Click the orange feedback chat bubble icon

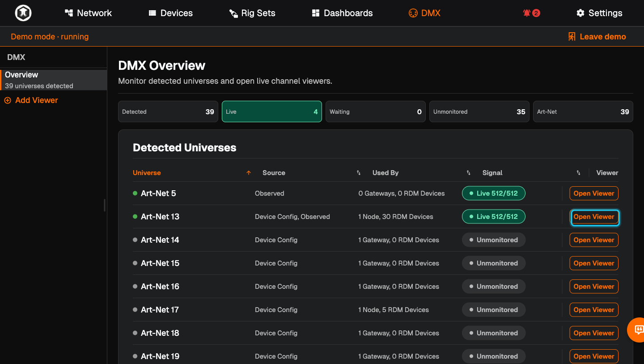[x=638, y=330]
